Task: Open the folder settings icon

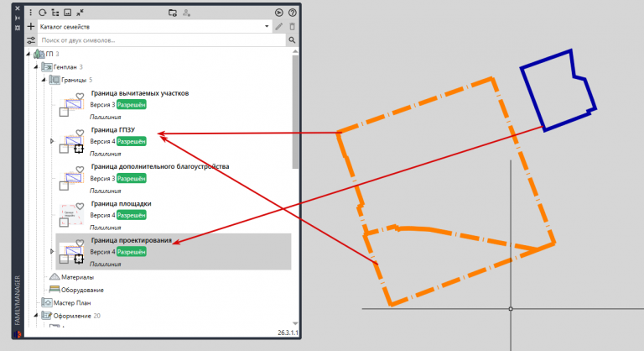Action: (173, 13)
